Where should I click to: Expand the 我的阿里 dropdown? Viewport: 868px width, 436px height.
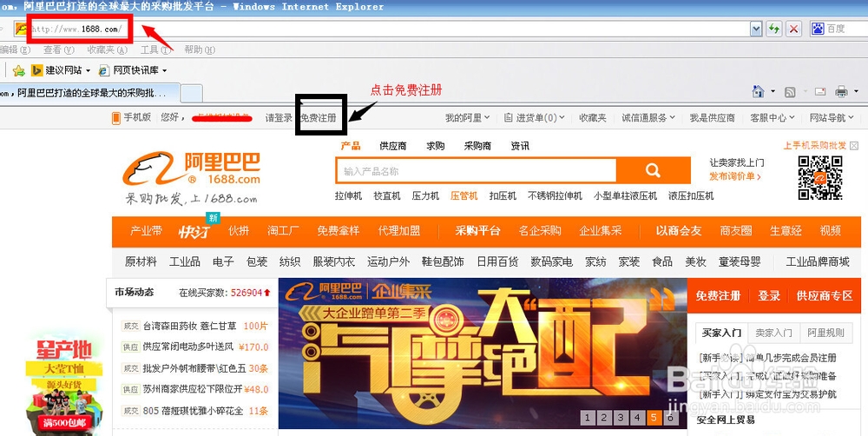pos(468,117)
